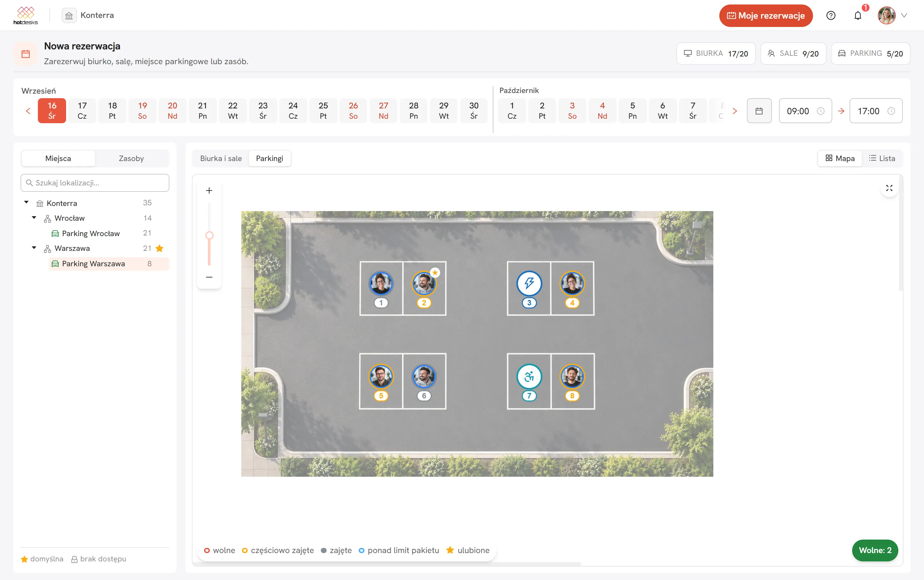Open the user profile dropdown chevron
The image size is (924, 580).
904,15
